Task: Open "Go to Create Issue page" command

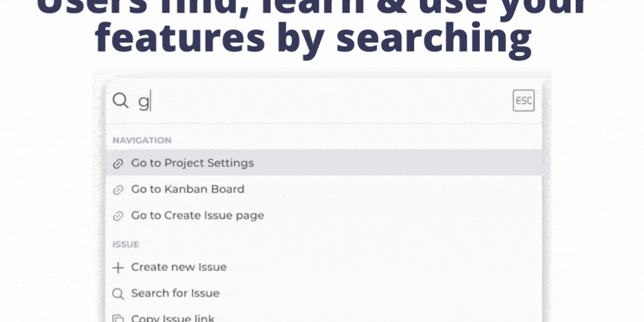Action: pos(197,216)
